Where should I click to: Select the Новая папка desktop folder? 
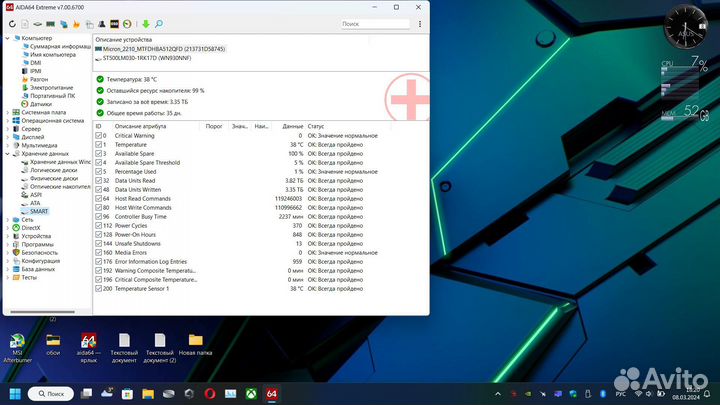[195, 345]
